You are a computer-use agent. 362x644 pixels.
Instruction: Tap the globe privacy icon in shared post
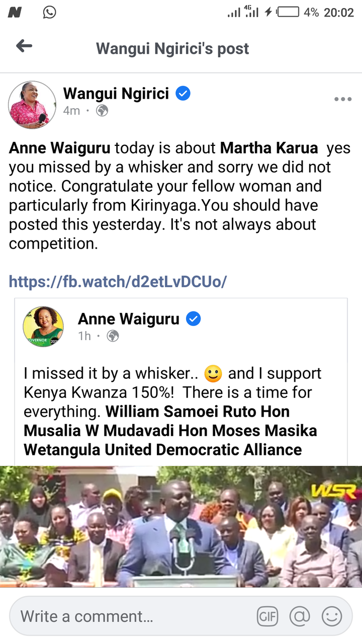pos(113,336)
